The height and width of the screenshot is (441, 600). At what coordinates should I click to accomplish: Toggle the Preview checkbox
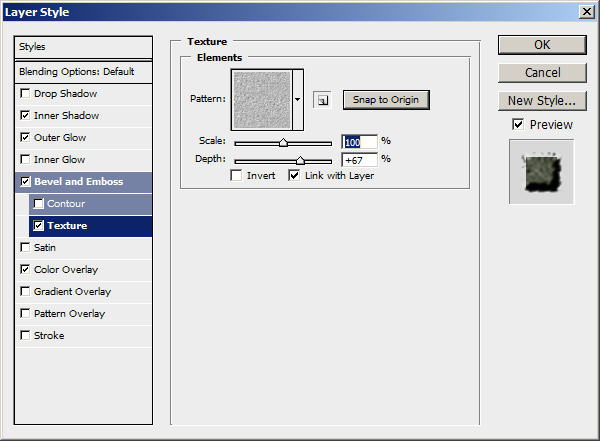click(x=518, y=124)
